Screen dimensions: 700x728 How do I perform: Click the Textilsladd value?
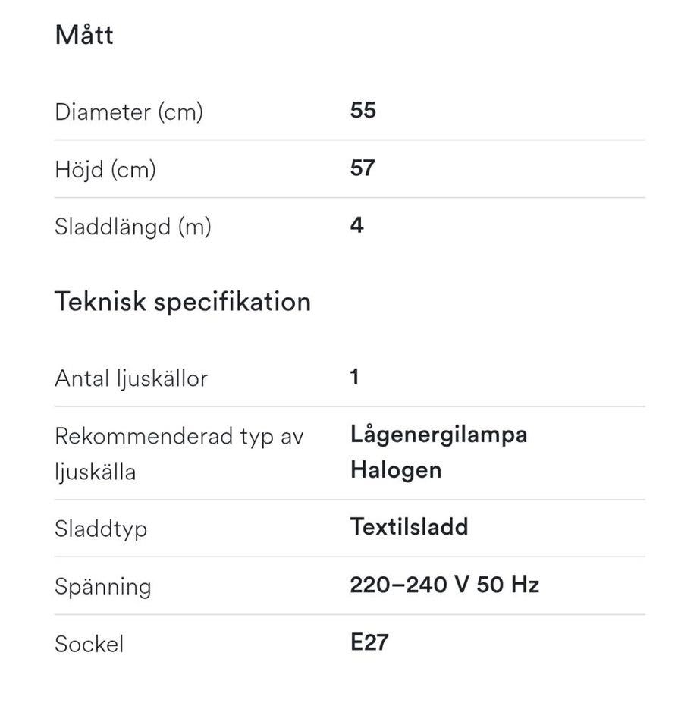click(x=409, y=527)
